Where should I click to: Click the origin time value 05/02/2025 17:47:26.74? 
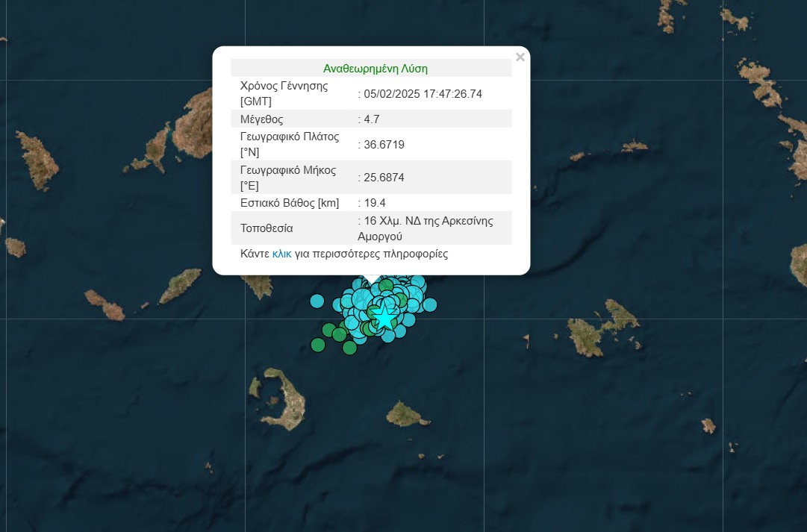pos(423,93)
